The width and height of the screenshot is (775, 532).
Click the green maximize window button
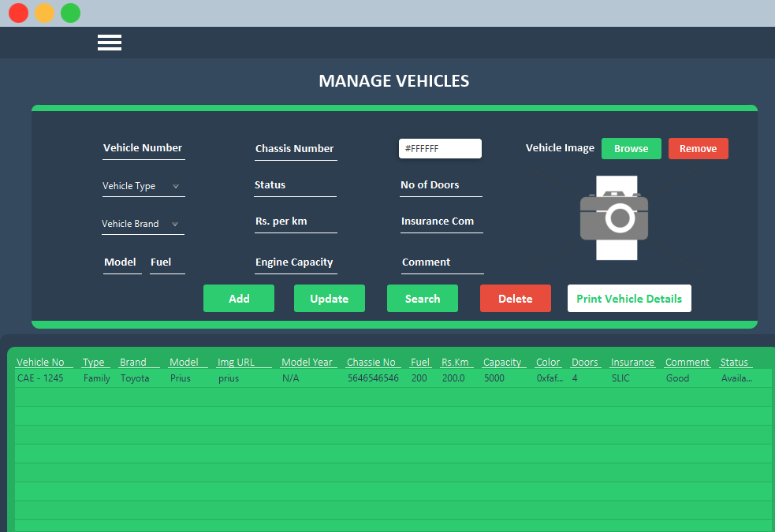click(71, 13)
